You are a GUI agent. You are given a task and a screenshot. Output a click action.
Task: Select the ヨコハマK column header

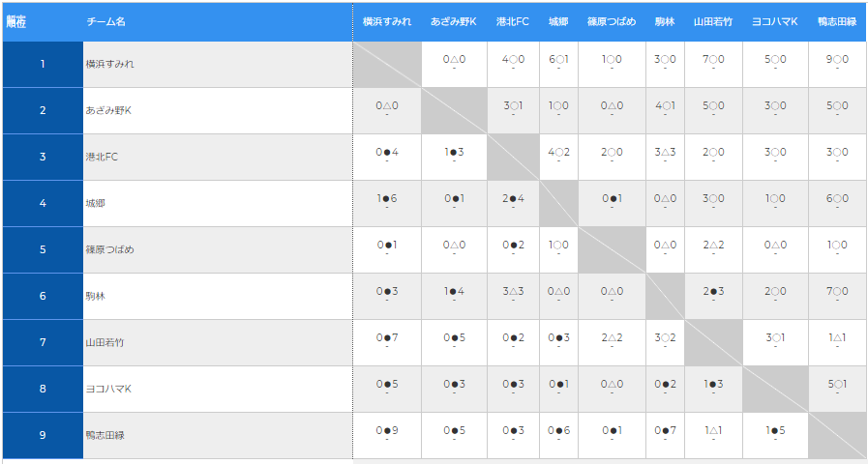(775, 21)
